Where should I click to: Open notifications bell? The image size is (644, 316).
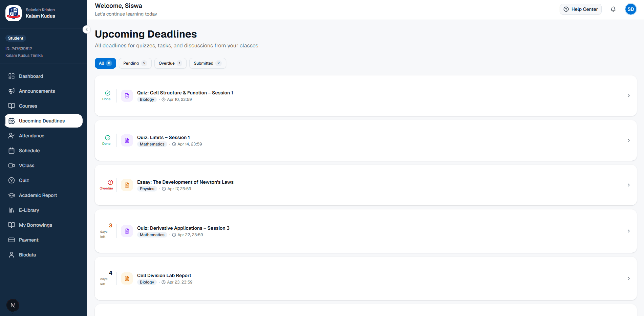pos(613,9)
